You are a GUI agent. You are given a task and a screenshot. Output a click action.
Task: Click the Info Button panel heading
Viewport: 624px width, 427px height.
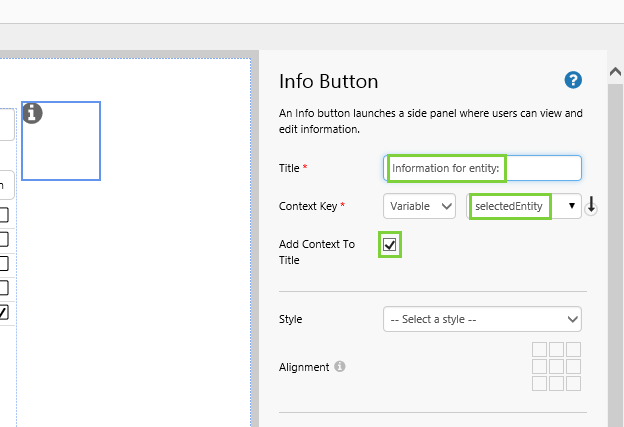pyautogui.click(x=328, y=82)
